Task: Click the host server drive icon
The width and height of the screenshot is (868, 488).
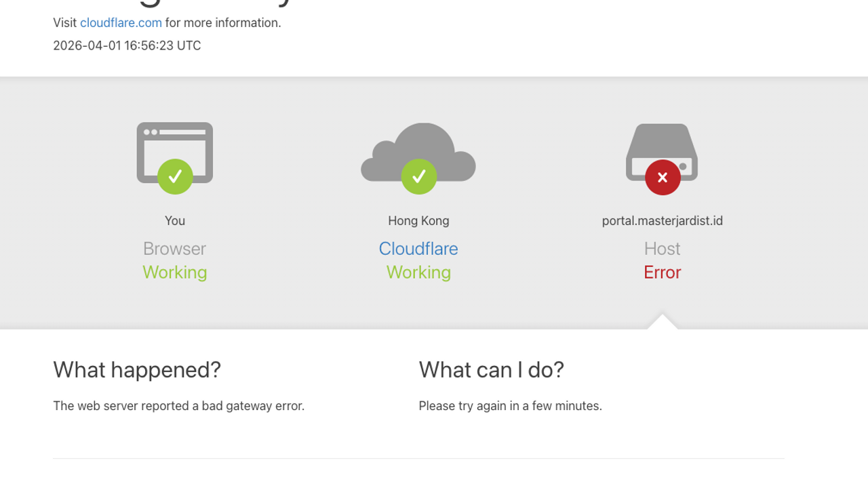Action: 662,153
